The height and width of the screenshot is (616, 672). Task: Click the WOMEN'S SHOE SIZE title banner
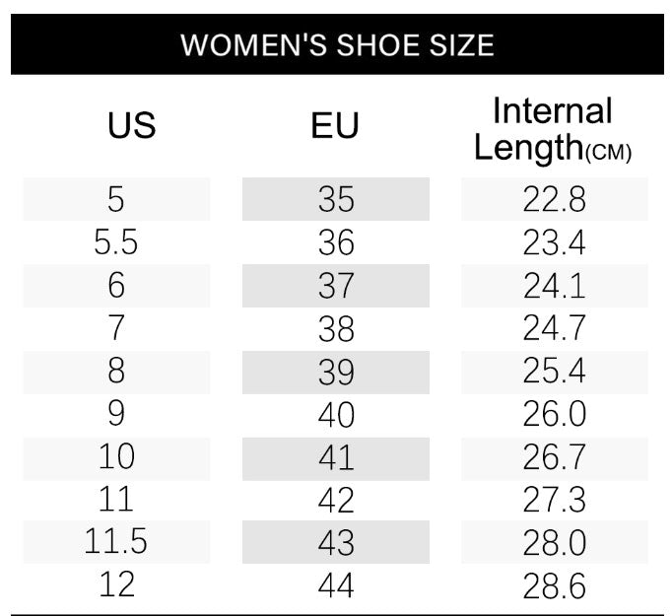(336, 45)
